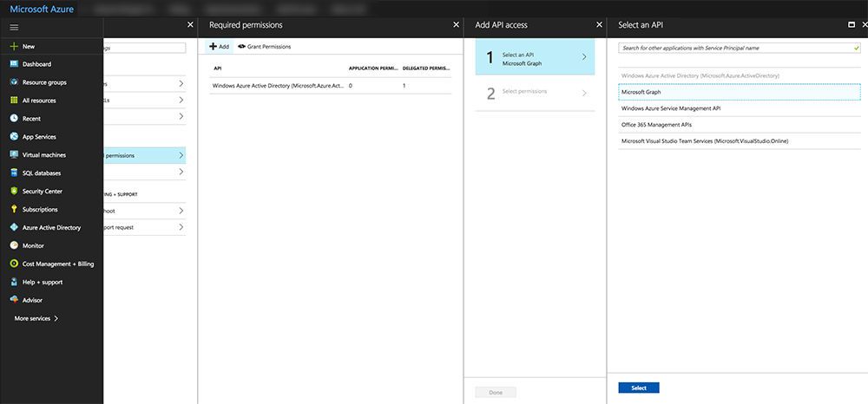The image size is (868, 404).
Task: Click the green New plus icon
Action: (x=14, y=46)
